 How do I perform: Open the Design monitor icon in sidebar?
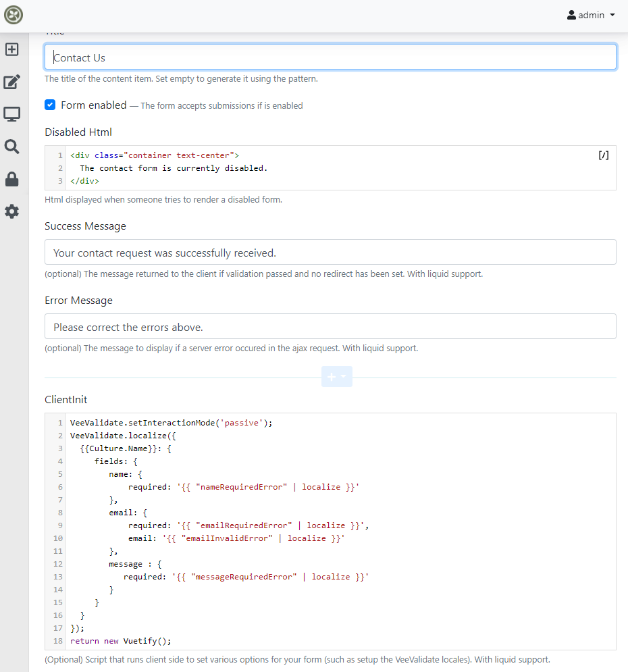coord(12,114)
